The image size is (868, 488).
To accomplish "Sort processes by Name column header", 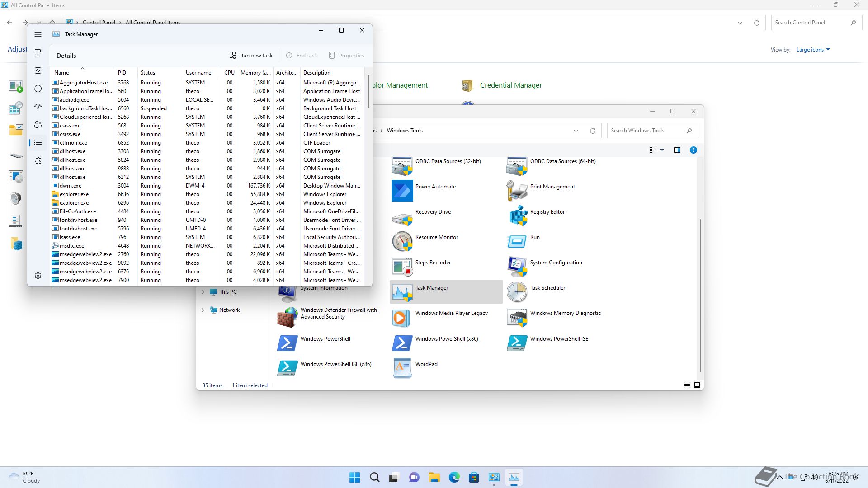I will pyautogui.click(x=82, y=72).
